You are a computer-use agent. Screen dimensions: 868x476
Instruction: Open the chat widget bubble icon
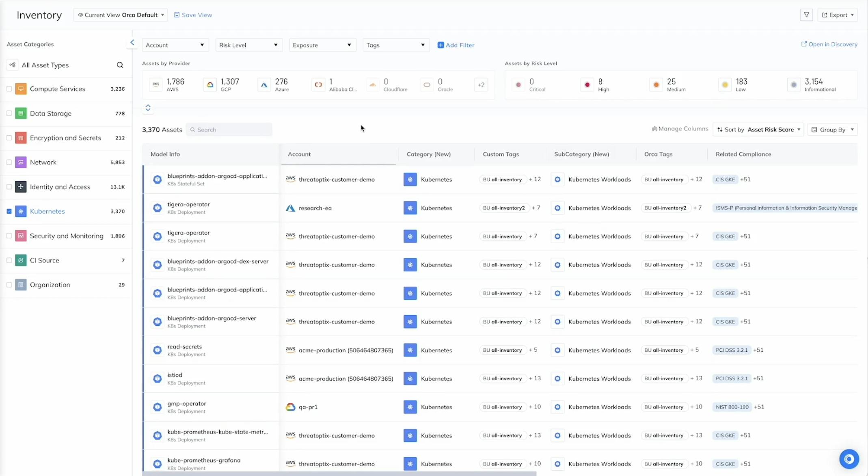849,459
